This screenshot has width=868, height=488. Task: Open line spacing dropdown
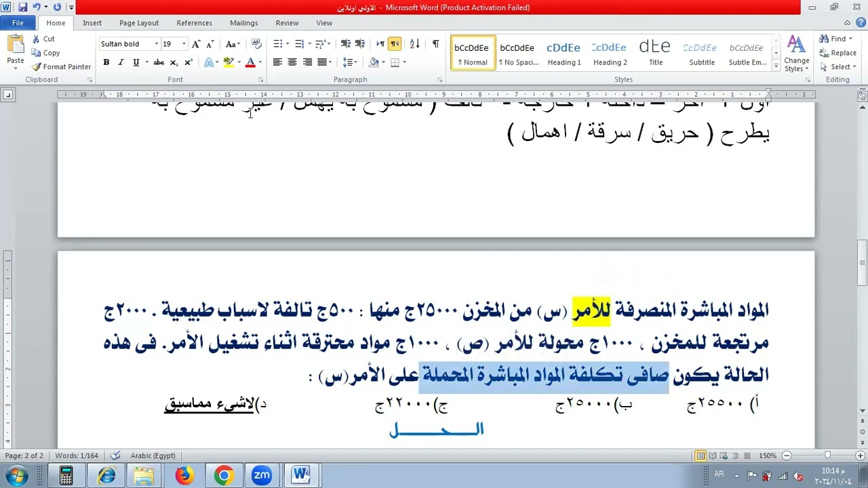(x=350, y=62)
